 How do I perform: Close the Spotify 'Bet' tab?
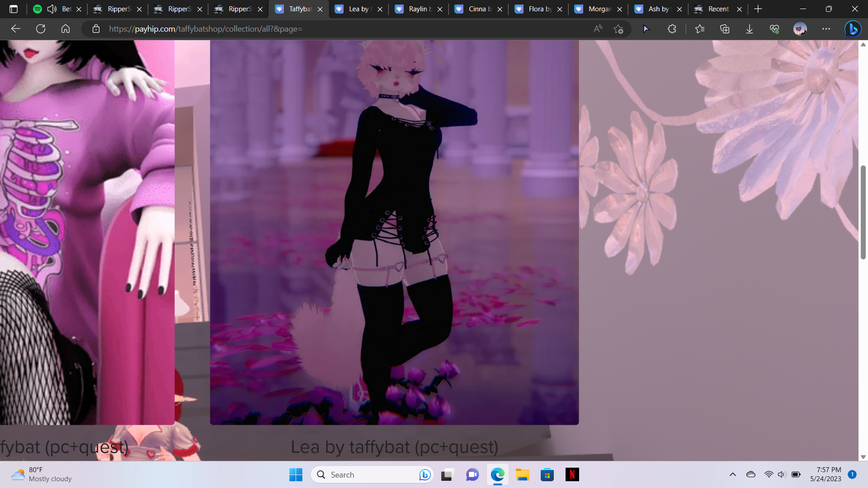click(x=79, y=9)
